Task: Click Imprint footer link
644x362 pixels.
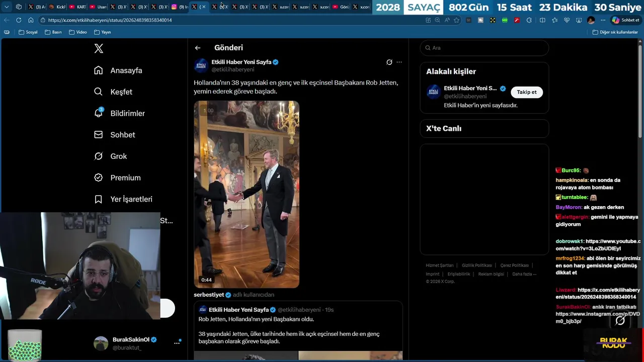Action: pyautogui.click(x=433, y=274)
